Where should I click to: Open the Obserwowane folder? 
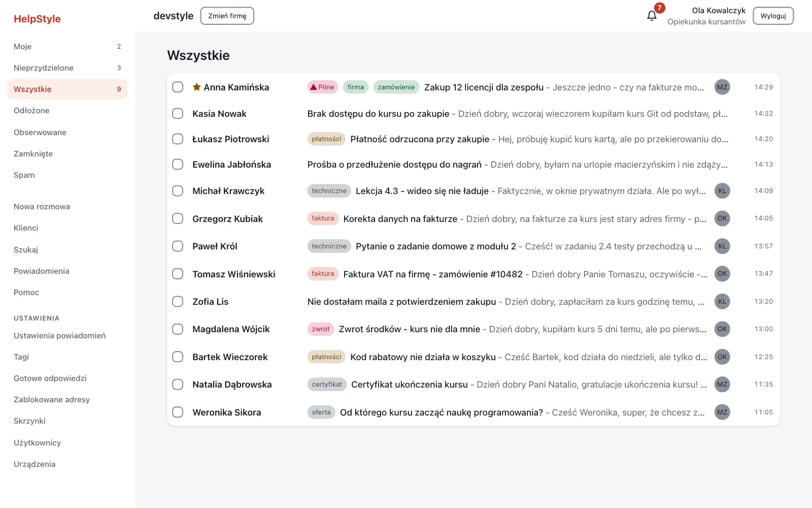pyautogui.click(x=67, y=132)
